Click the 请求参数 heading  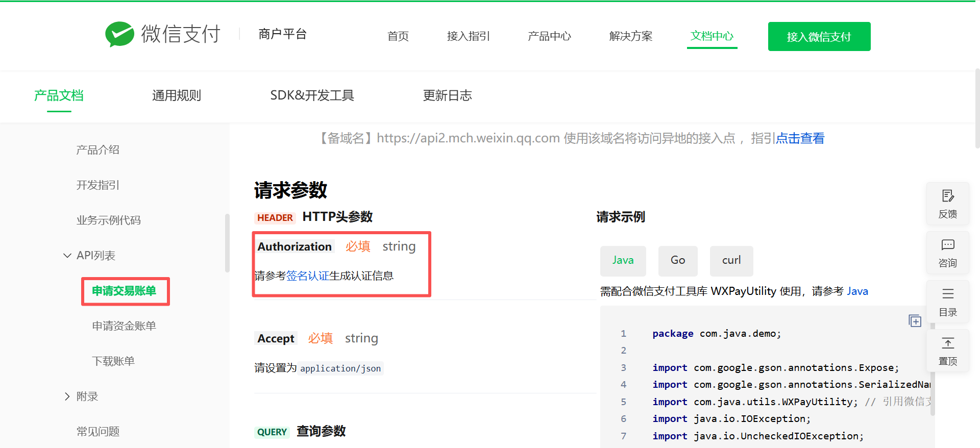(290, 190)
